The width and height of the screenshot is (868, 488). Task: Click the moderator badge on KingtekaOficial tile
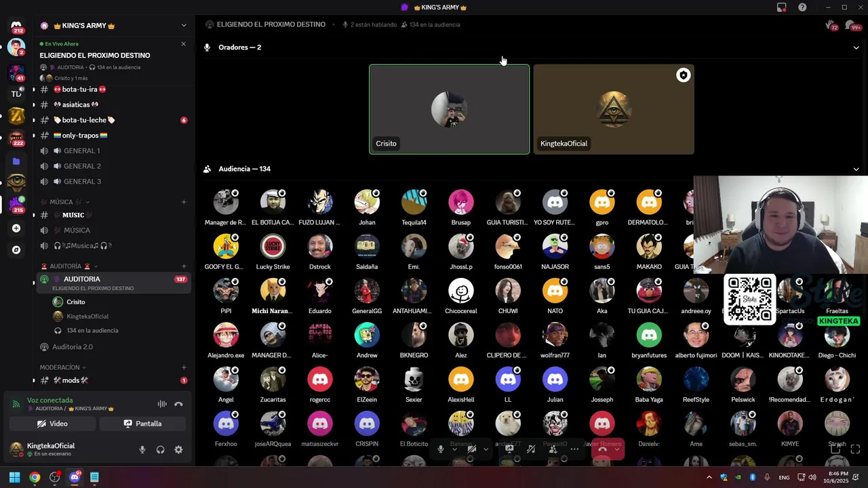[x=683, y=75]
